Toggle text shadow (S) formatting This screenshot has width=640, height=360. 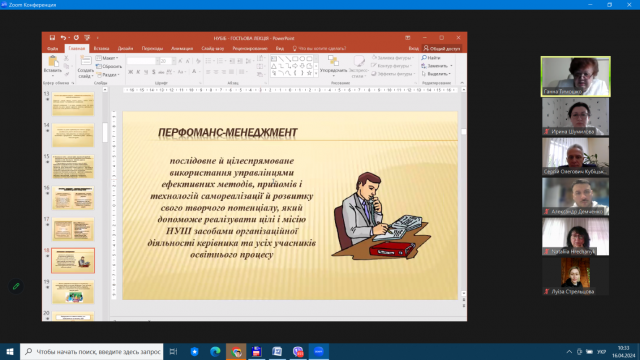point(153,72)
